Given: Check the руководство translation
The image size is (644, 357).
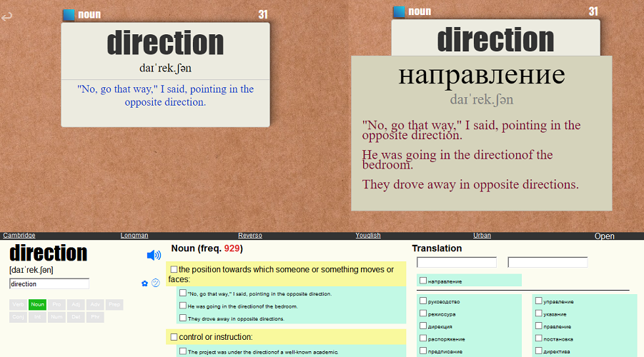Looking at the screenshot, I should pyautogui.click(x=423, y=301).
